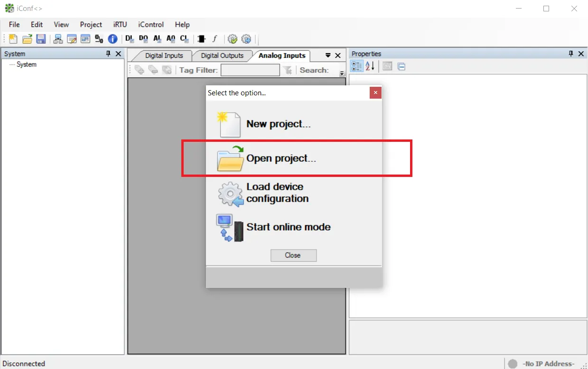The image size is (588, 369).
Task: Click the function f toolbar icon
Action: 215,39
